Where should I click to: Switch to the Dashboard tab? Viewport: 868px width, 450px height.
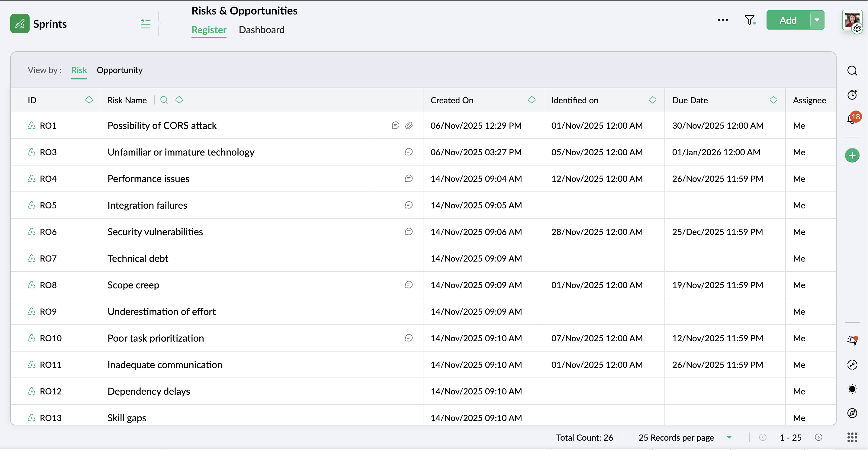tap(262, 30)
